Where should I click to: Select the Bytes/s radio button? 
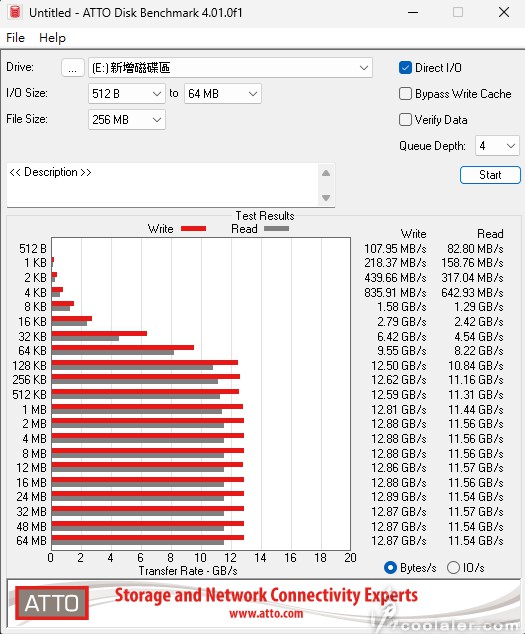(x=390, y=568)
